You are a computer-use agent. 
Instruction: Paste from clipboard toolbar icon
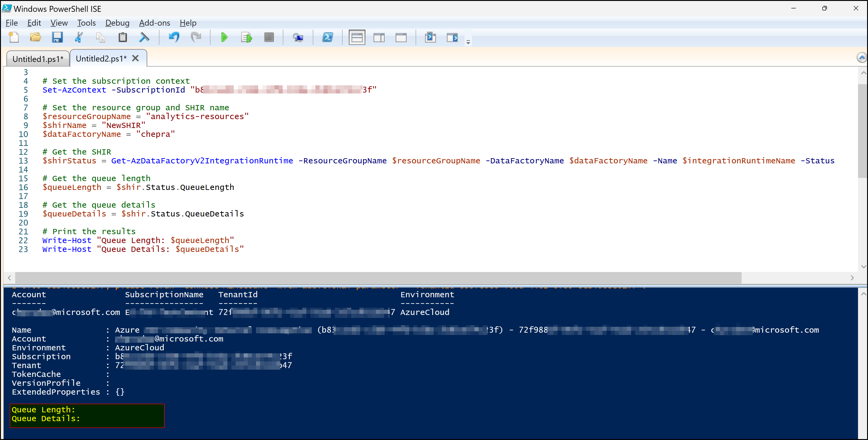pyautogui.click(x=123, y=37)
